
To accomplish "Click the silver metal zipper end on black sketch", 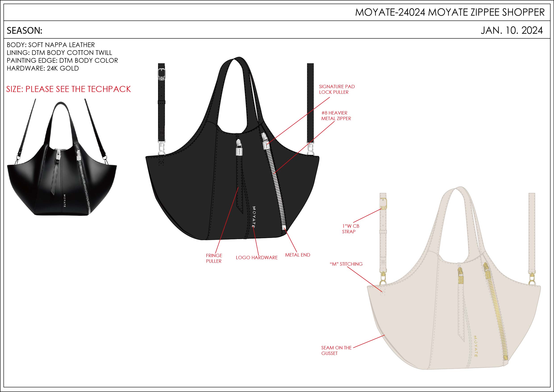I will 284,228.
